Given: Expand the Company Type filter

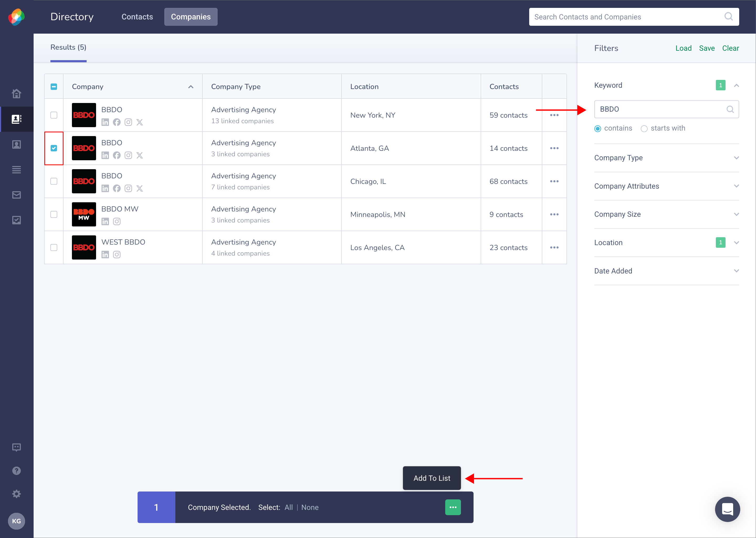Looking at the screenshot, I should [x=736, y=158].
